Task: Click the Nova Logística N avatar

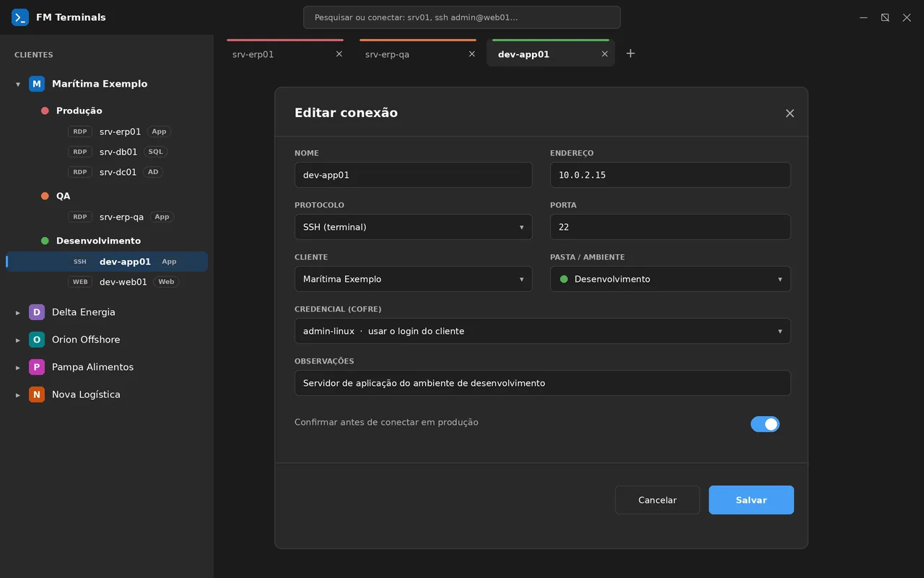Action: tap(37, 394)
